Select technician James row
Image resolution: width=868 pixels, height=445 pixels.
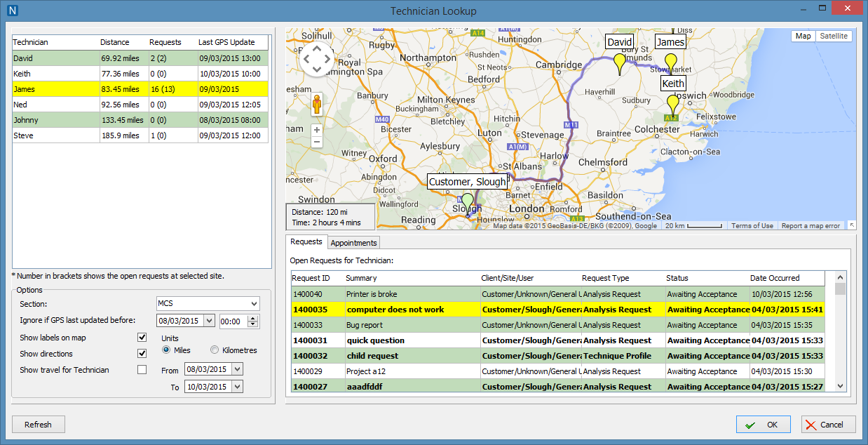(x=140, y=89)
